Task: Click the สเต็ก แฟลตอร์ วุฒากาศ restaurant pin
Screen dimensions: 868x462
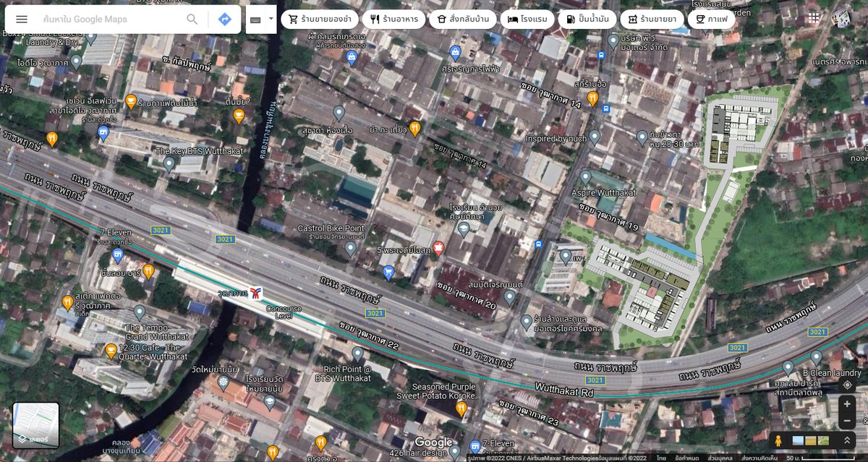Action: (x=67, y=302)
